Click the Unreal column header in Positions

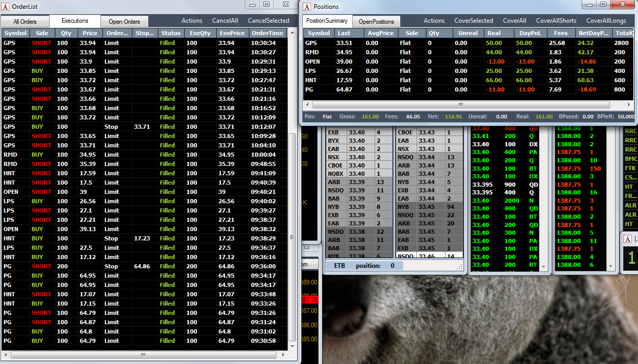(468, 33)
